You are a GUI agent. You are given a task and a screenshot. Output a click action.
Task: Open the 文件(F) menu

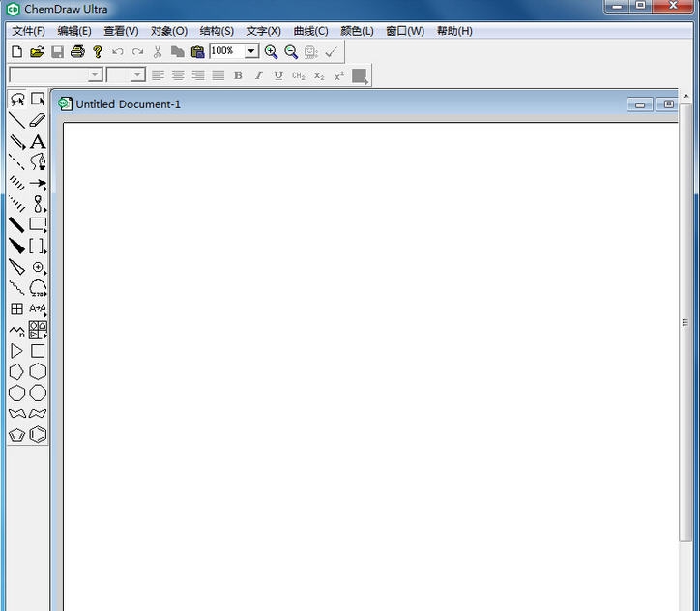[x=29, y=31]
